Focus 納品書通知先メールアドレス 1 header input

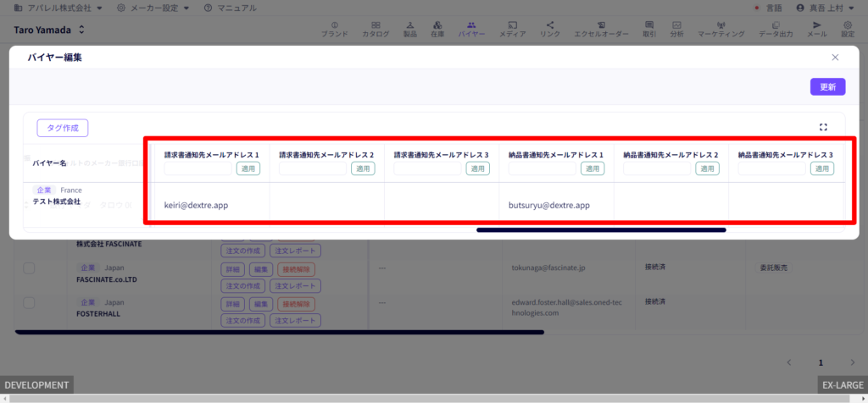542,168
